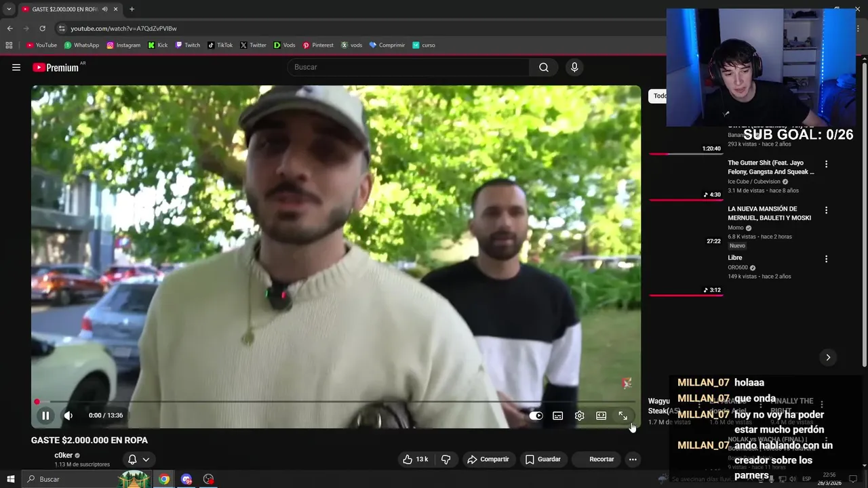868x488 pixels.
Task: Click the page scrollbar on the right
Action: [865, 213]
